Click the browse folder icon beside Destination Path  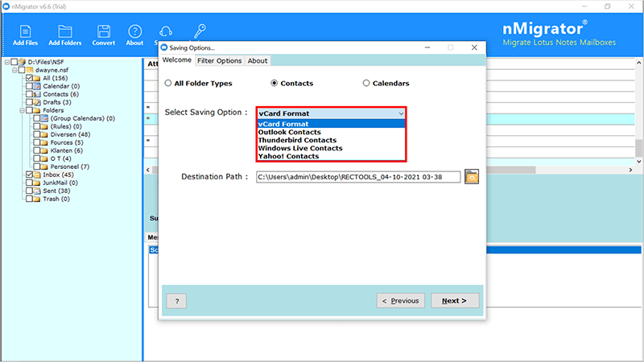point(472,176)
